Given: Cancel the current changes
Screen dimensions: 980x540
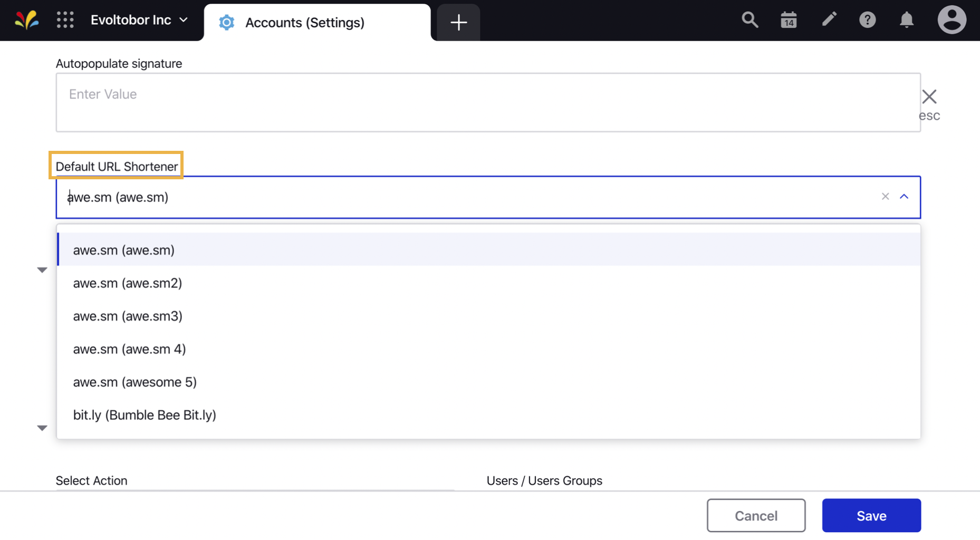Looking at the screenshot, I should (756, 515).
